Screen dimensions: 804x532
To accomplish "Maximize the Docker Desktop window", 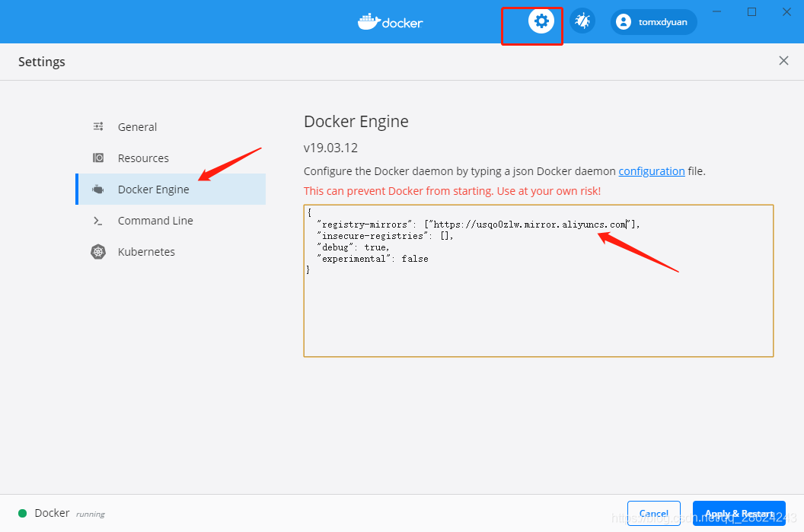I will 751,11.
